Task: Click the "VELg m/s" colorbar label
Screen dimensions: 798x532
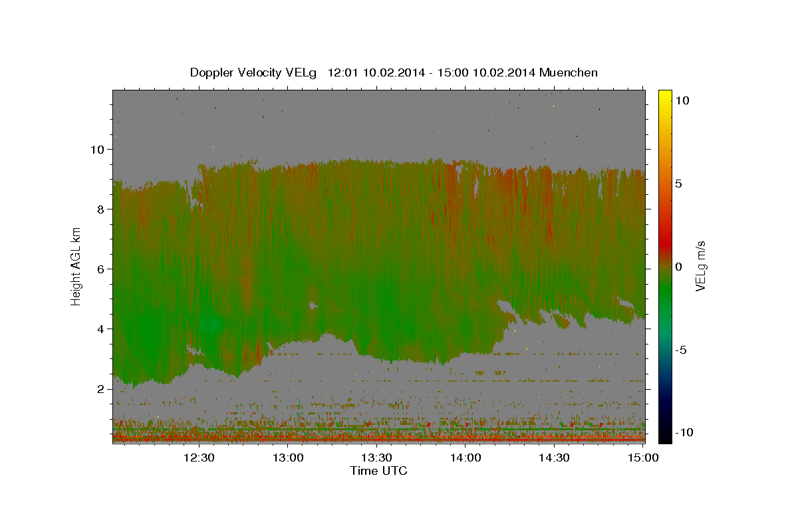Action: pyautogui.click(x=700, y=266)
